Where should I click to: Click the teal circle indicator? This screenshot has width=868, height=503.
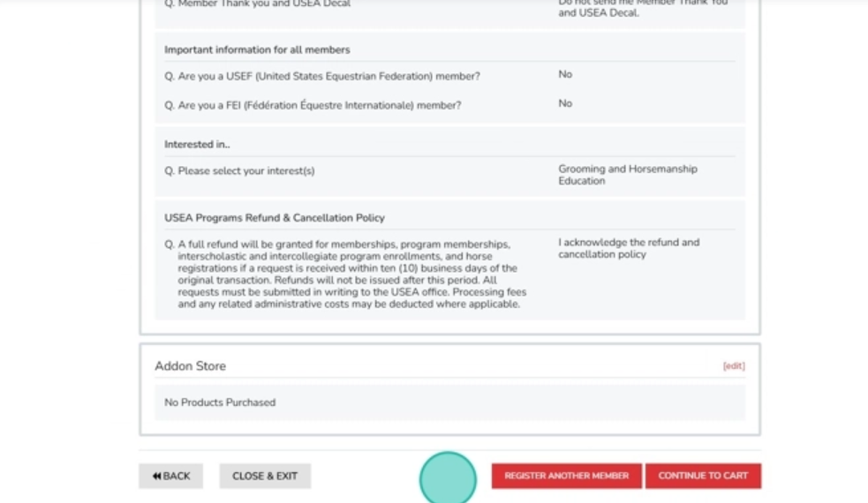coord(448,478)
